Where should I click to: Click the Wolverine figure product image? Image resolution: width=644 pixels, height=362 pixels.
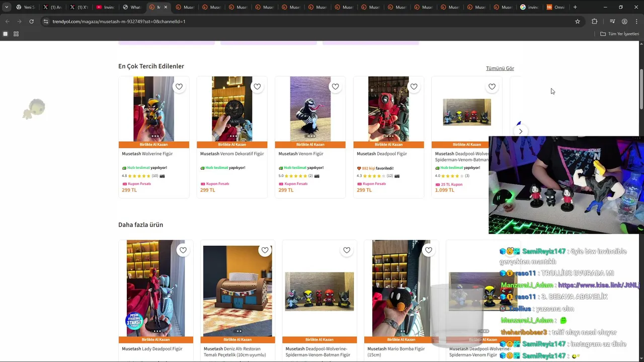154,109
